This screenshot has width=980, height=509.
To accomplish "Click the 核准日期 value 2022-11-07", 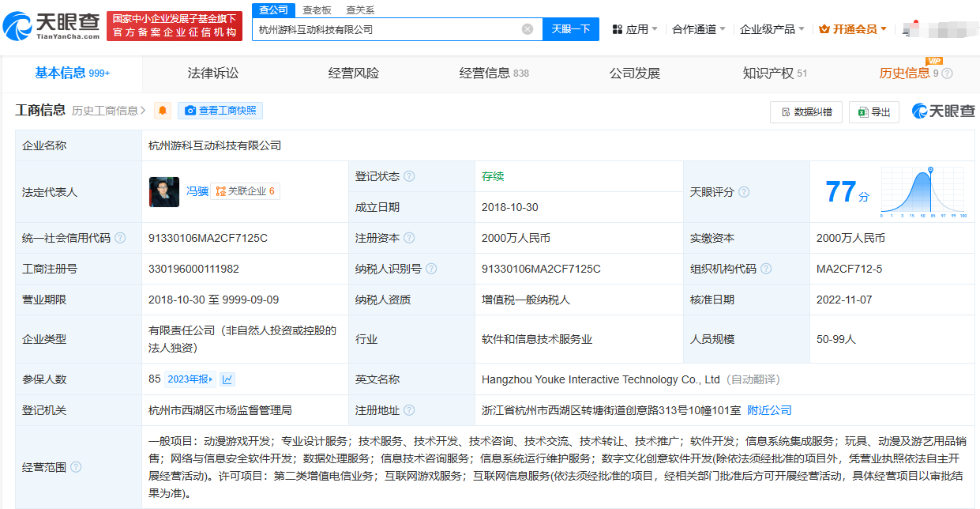I will (x=845, y=300).
